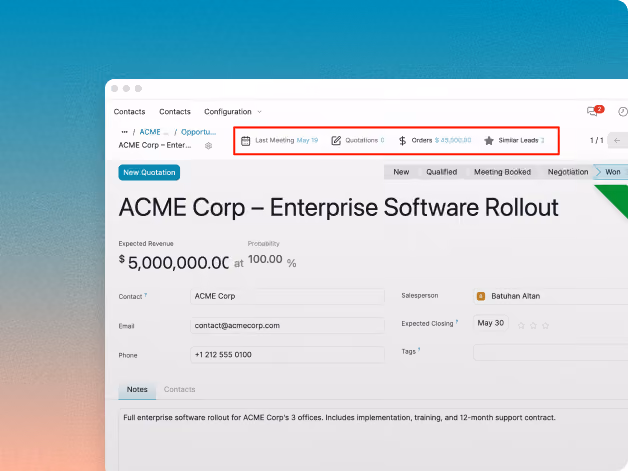Set stage to Meeting Booked
This screenshot has height=471, width=628.
[x=502, y=172]
